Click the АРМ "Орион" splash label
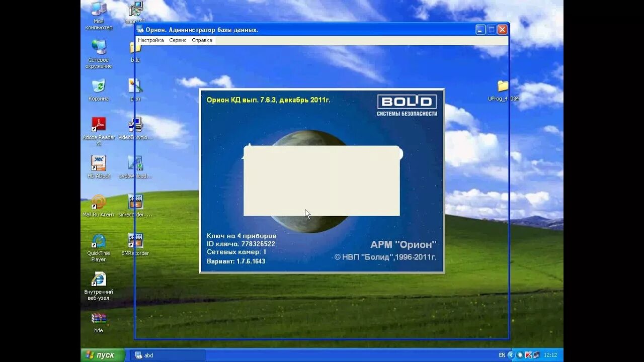This screenshot has height=362, width=644. (x=404, y=245)
